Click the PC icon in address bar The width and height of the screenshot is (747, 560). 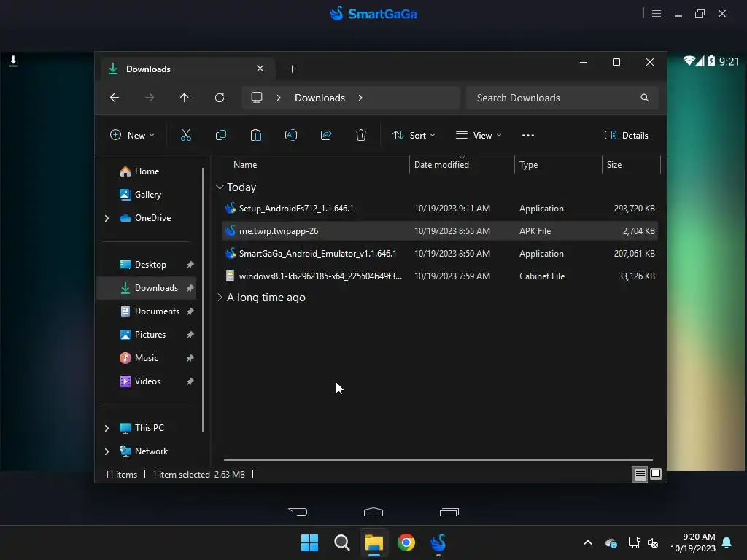pos(256,98)
